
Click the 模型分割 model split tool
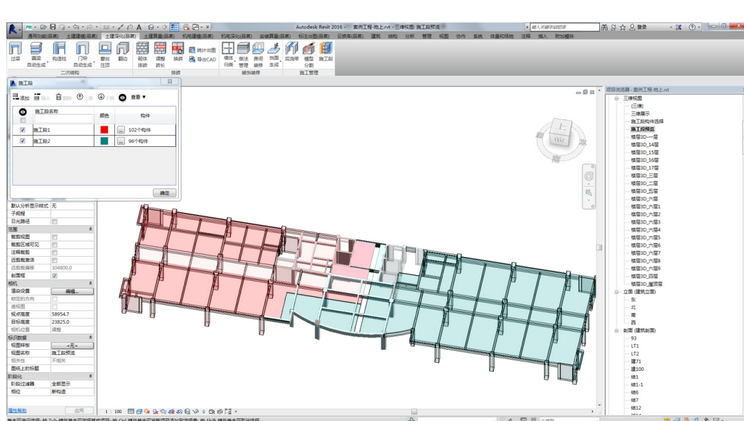(x=308, y=54)
